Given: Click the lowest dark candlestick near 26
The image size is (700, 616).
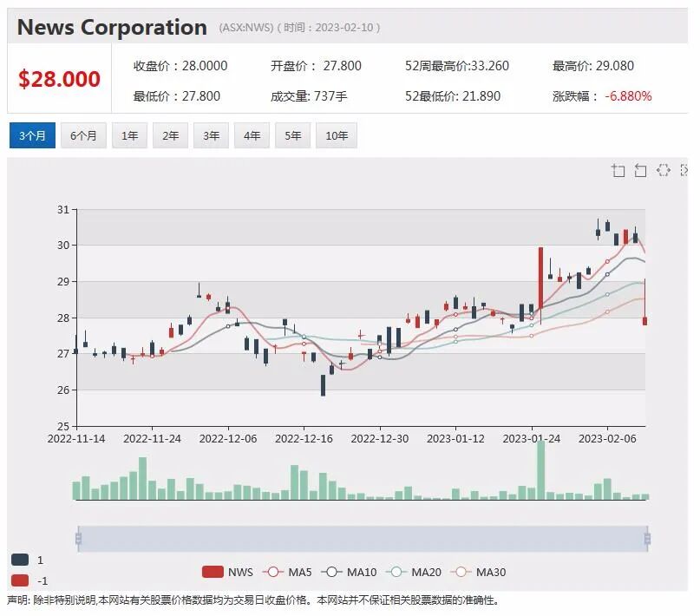Looking at the screenshot, I should [x=323, y=385].
